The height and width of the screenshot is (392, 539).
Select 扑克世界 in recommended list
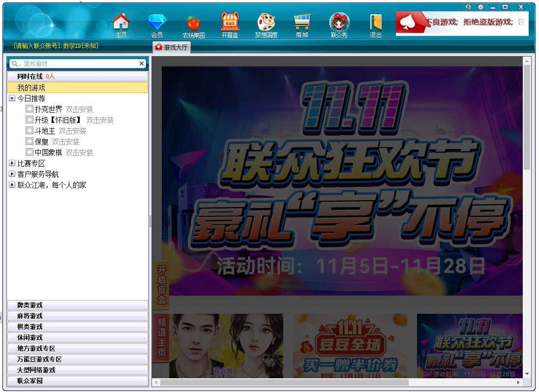click(x=49, y=109)
